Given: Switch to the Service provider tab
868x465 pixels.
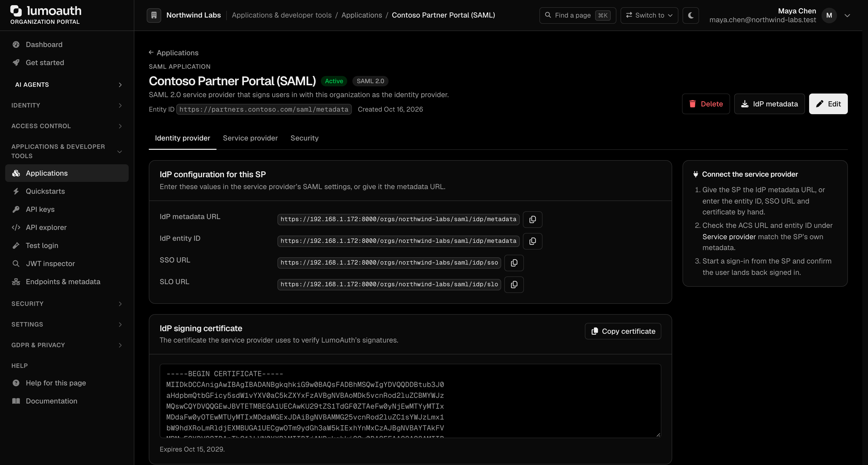Looking at the screenshot, I should coord(250,138).
